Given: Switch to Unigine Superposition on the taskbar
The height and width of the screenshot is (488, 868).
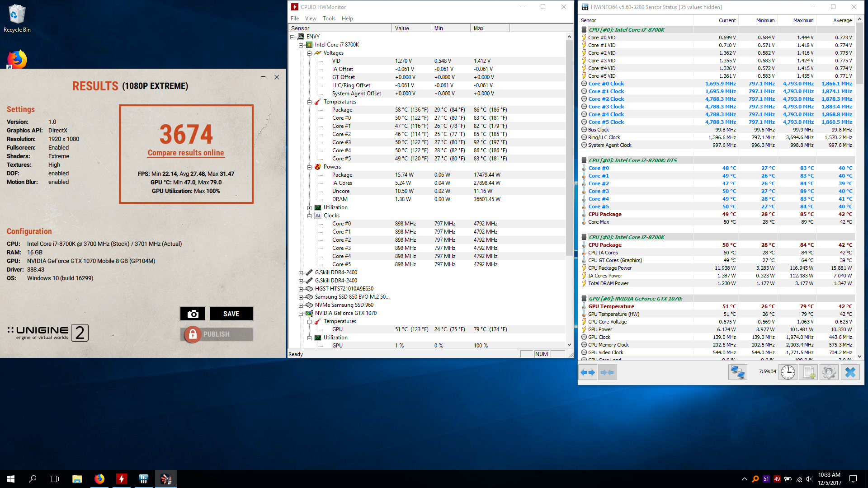Looking at the screenshot, I should point(166,479).
